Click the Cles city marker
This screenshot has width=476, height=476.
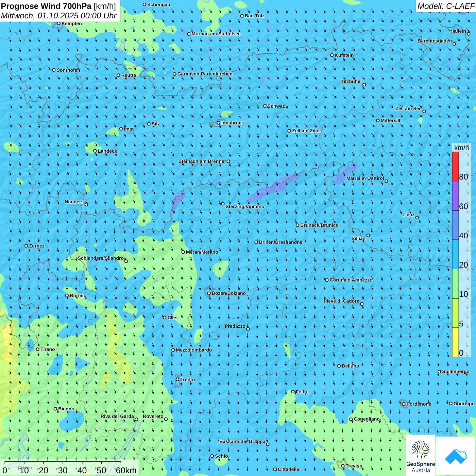tap(165, 318)
